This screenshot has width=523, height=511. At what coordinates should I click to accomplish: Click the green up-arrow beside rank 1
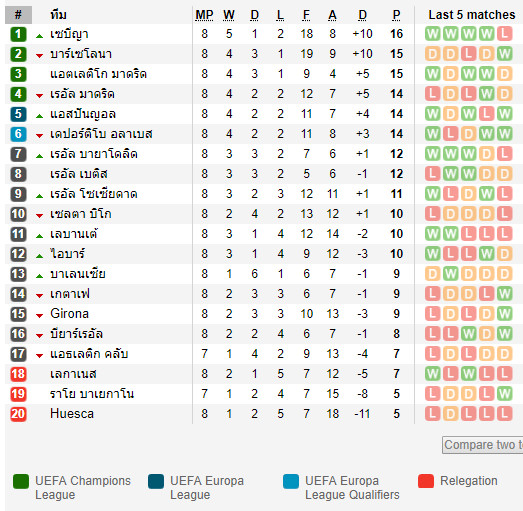[39, 36]
